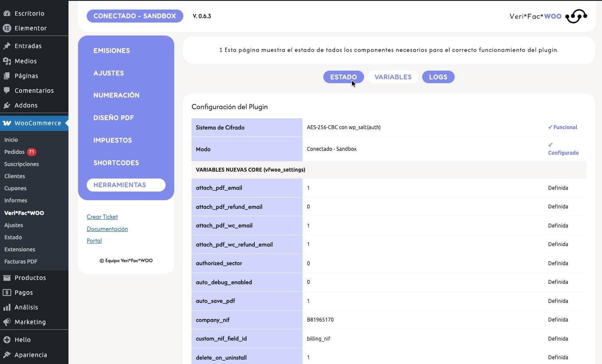Click Definida status in company_nif row
Viewport: 602px width, 364px height.
[x=558, y=320]
